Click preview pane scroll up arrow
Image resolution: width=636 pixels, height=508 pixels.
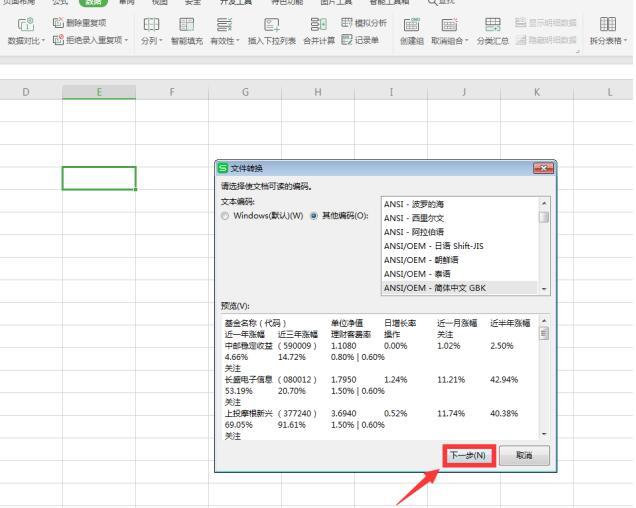pyautogui.click(x=544, y=321)
